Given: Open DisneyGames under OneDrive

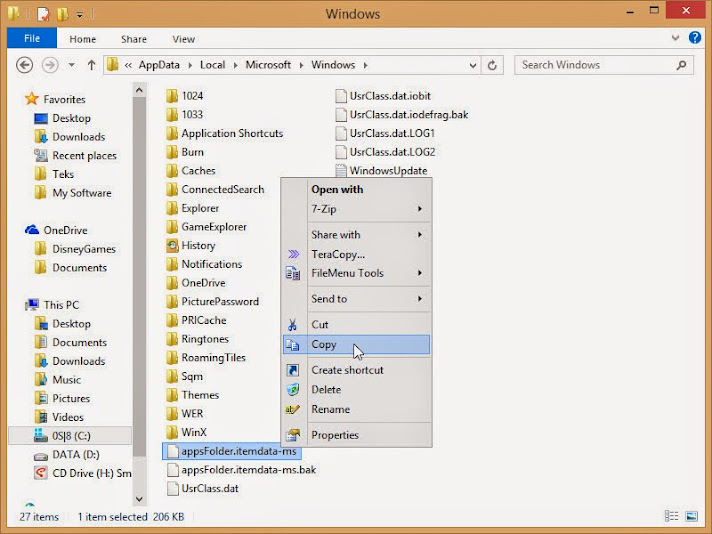Looking at the screenshot, I should 75,249.
